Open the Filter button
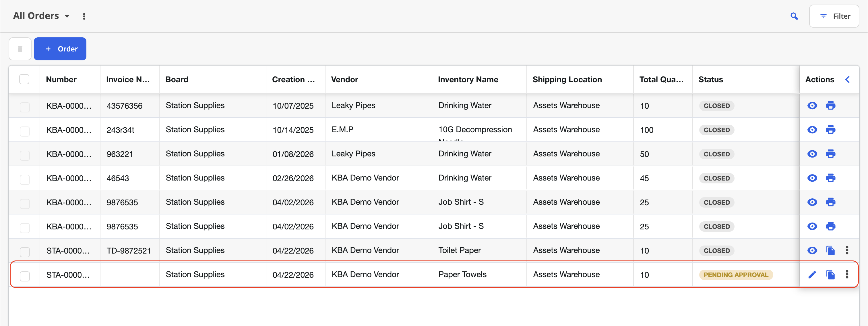The width and height of the screenshot is (868, 326). coord(834,16)
